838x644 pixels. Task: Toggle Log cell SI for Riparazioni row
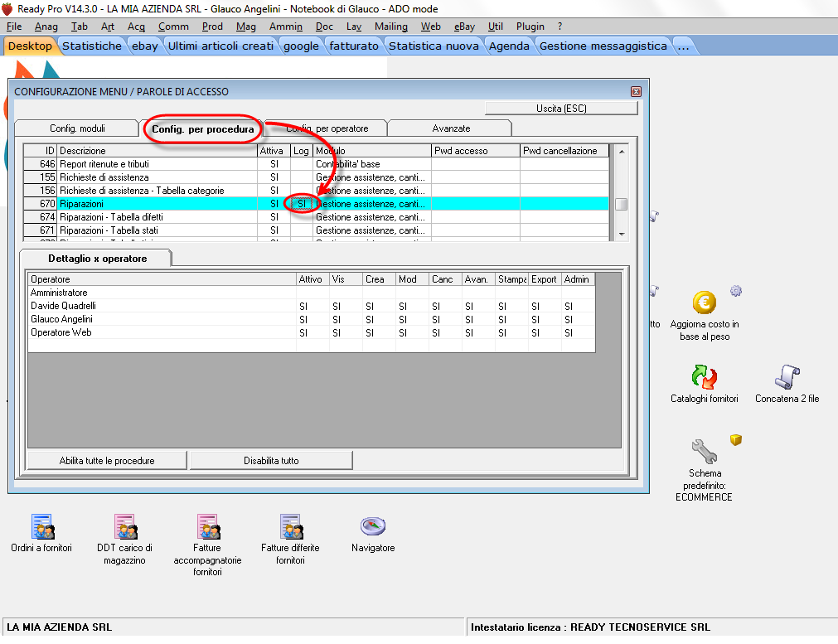point(302,204)
